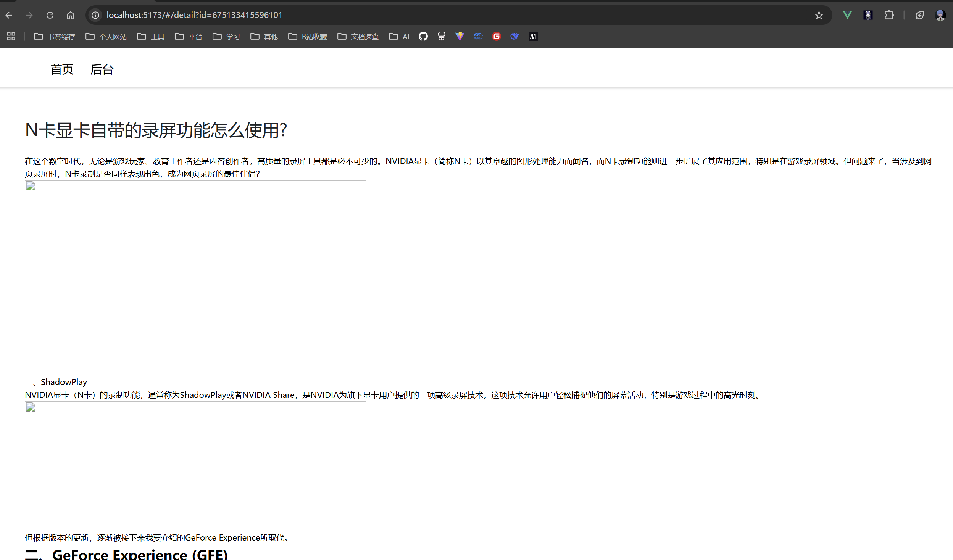Open the extensions puzzle menu

pyautogui.click(x=889, y=15)
